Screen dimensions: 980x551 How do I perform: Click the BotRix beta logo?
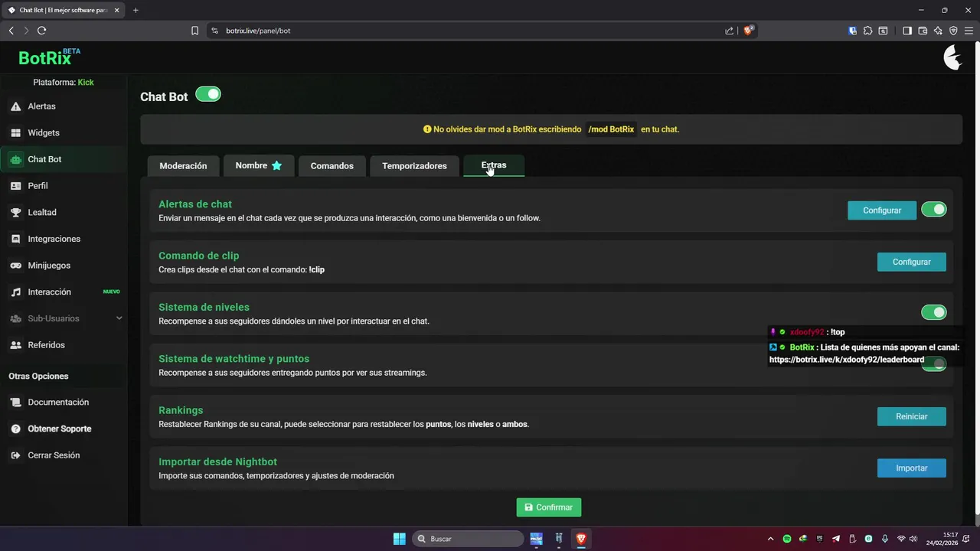coord(49,57)
